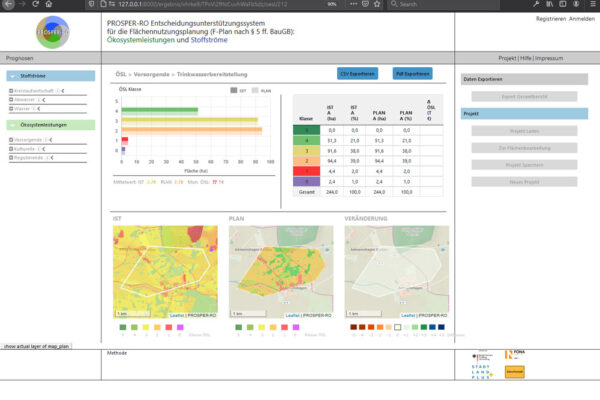
Task: Click the browser forward arrow
Action: click(x=22, y=4)
